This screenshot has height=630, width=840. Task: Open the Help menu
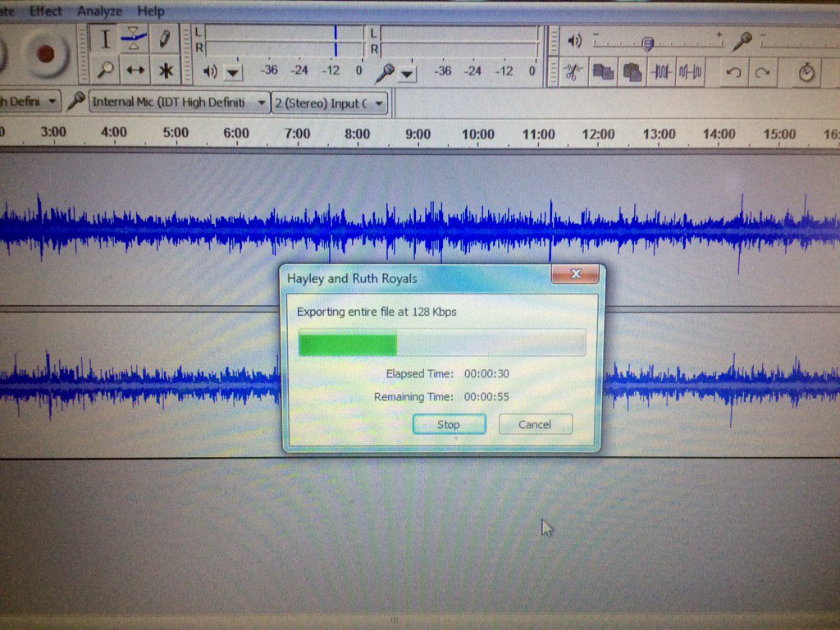[x=151, y=11]
